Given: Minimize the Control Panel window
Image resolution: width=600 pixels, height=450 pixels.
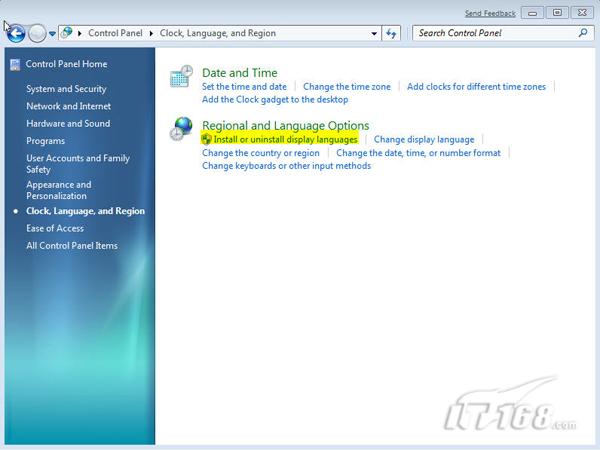Looking at the screenshot, I should click(x=532, y=13).
